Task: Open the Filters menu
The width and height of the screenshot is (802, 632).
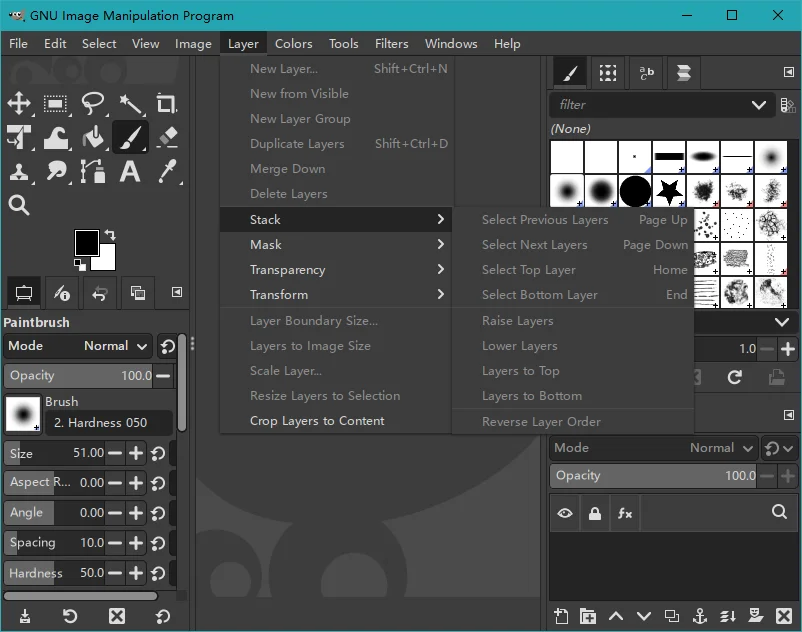Action: coord(391,44)
